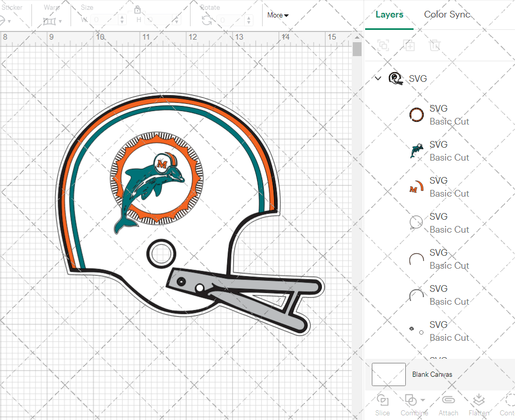515x420 pixels.
Task: Select the helmet SVG group thumbnail
Action: [396, 78]
